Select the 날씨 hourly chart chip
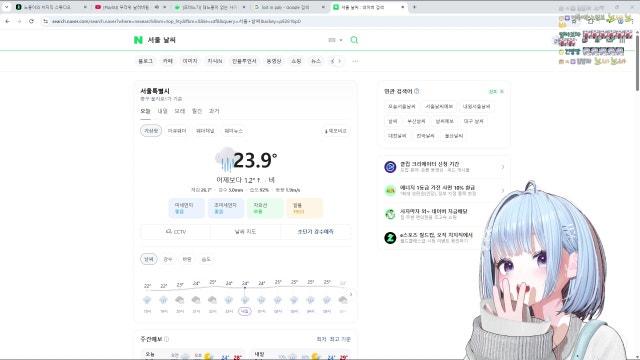The width and height of the screenshot is (640, 360). 149,259
